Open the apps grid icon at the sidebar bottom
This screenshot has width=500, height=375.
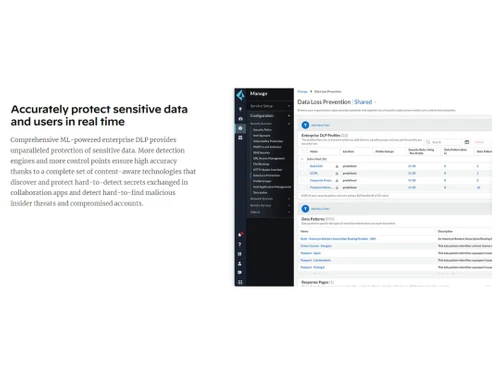(x=240, y=282)
